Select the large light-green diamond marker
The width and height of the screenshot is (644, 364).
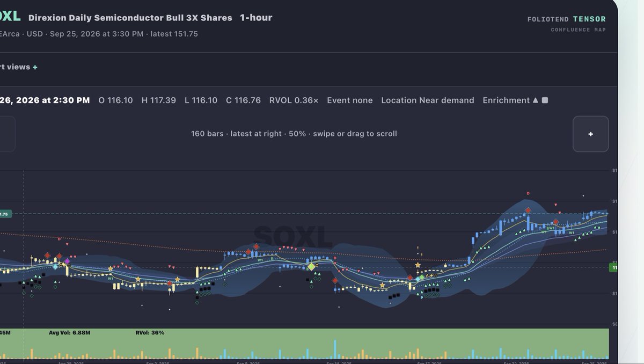pos(311,266)
